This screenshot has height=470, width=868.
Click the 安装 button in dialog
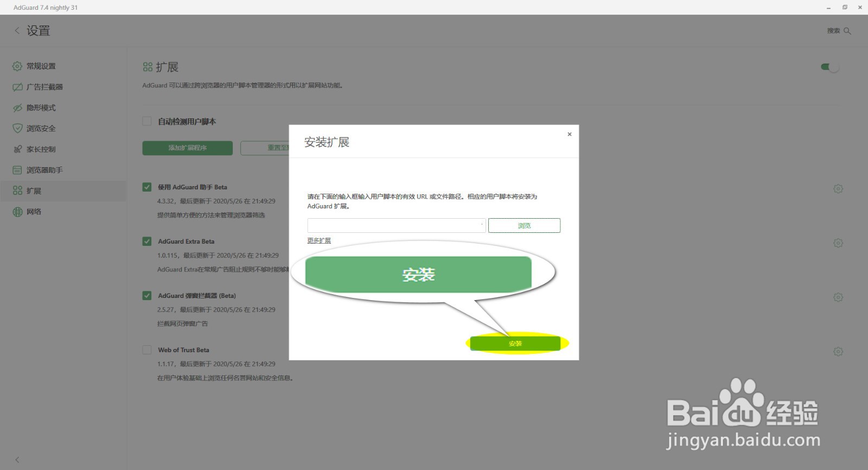click(515, 344)
